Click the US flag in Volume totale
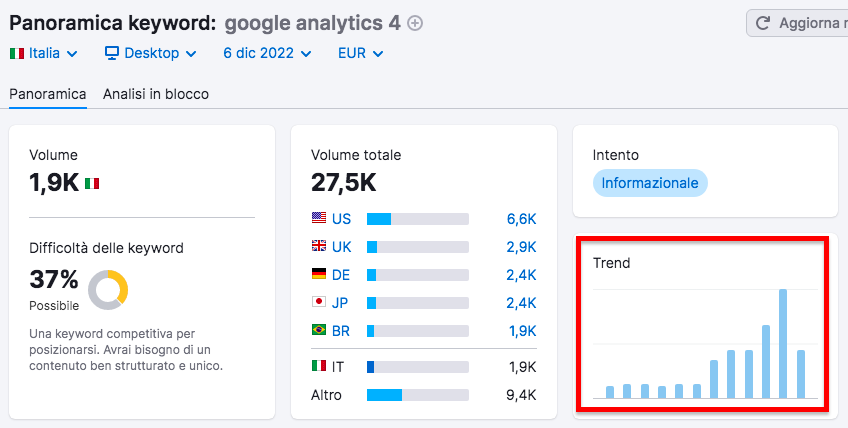Screen dimensions: 848x428 click(319, 218)
